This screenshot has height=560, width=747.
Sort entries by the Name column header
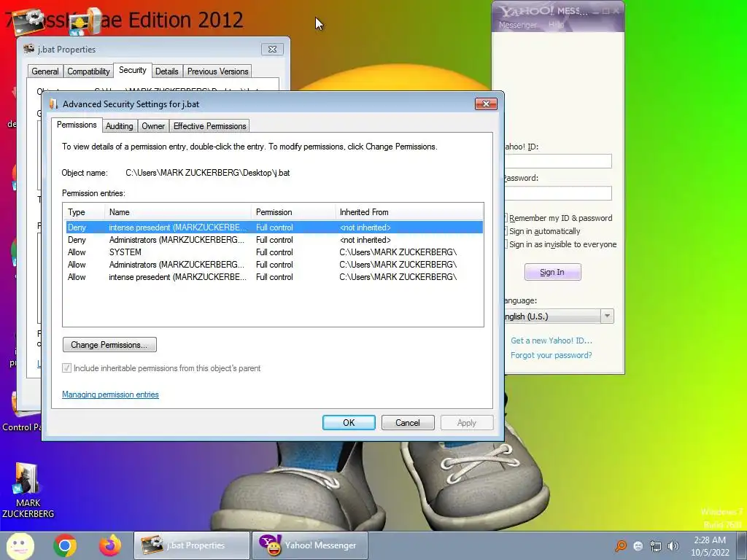pyautogui.click(x=178, y=212)
